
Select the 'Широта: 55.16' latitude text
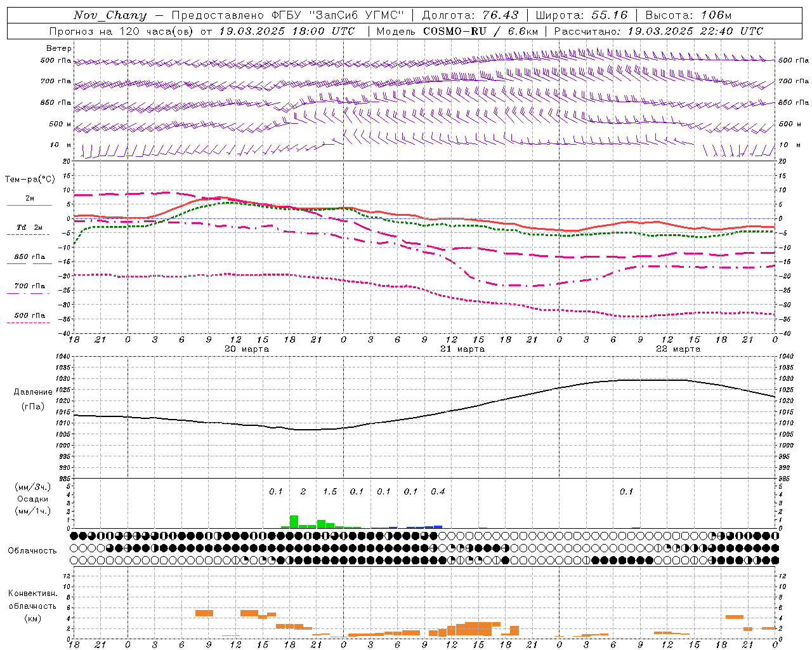[x=582, y=15]
